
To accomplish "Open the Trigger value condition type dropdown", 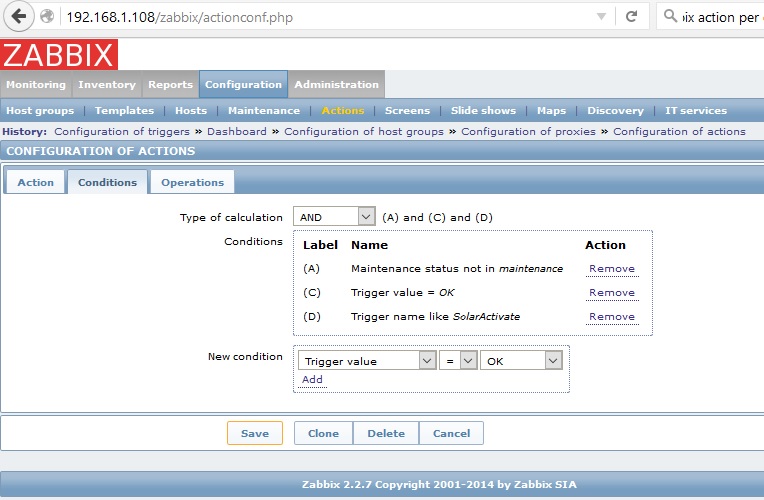I will (x=367, y=361).
